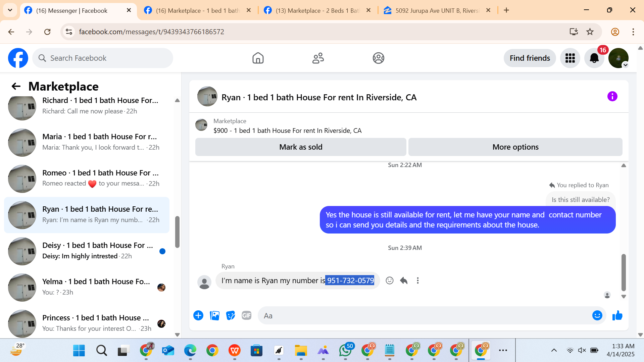This screenshot has width=644, height=362.
Task: Open the notifications bell
Action: (594, 58)
